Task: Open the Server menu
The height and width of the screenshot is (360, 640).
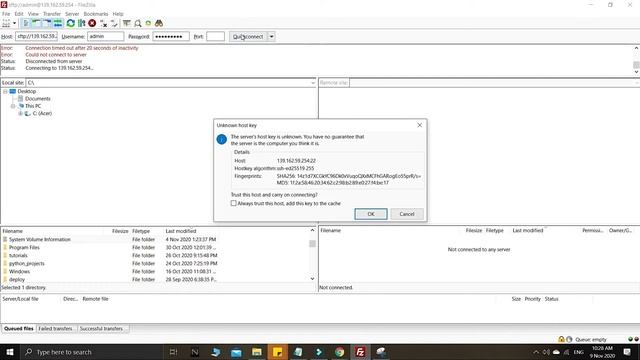Action: pos(72,14)
